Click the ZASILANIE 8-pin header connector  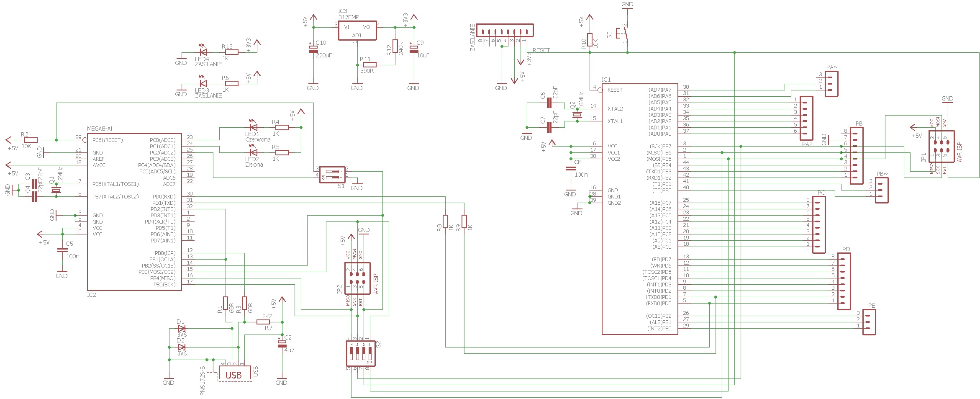505,31
